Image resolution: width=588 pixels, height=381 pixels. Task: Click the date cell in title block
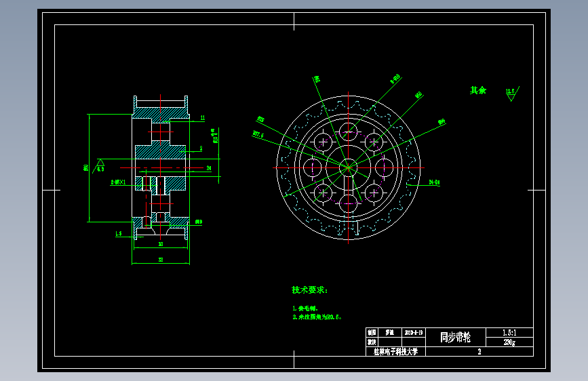point(414,333)
